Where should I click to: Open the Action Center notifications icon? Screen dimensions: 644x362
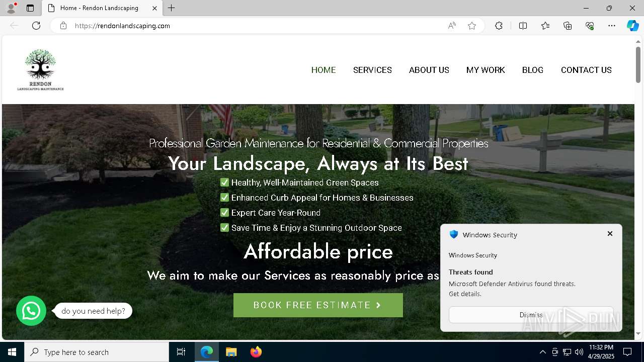[x=627, y=352]
